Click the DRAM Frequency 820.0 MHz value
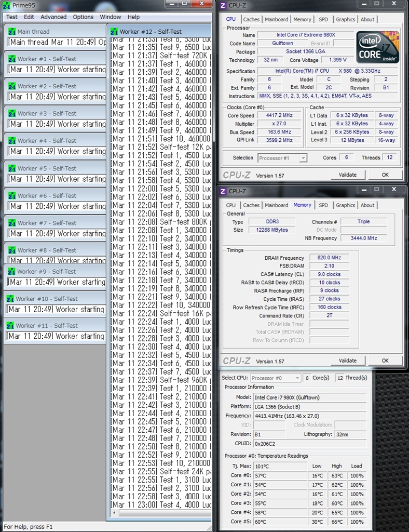 [x=329, y=258]
